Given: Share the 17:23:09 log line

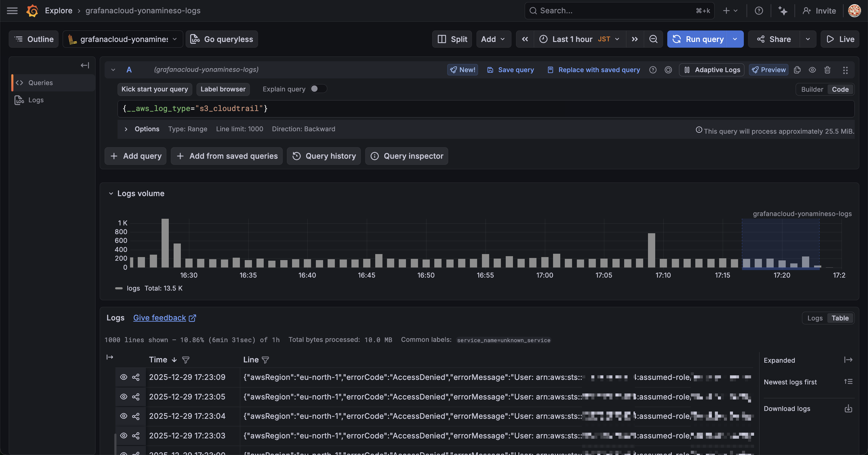Looking at the screenshot, I should click(136, 377).
